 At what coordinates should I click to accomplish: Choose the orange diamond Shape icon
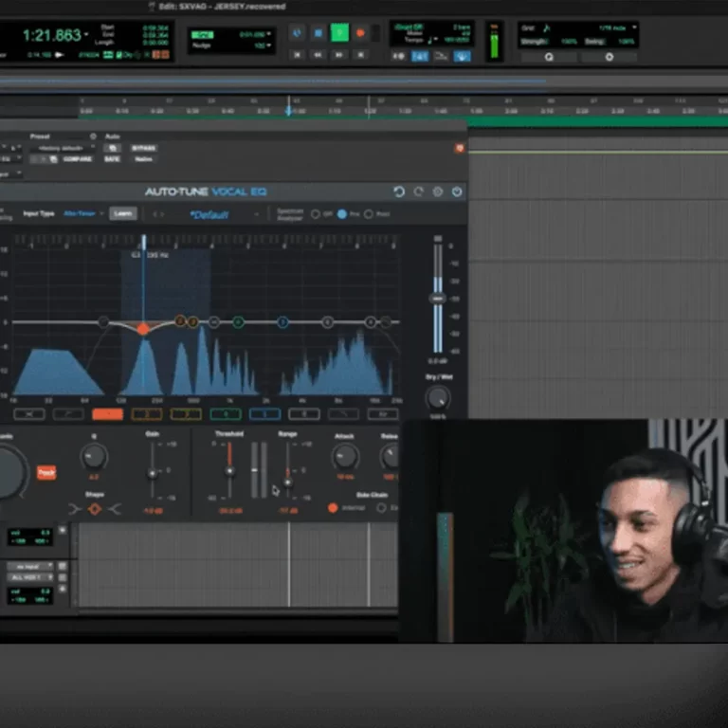click(95, 509)
